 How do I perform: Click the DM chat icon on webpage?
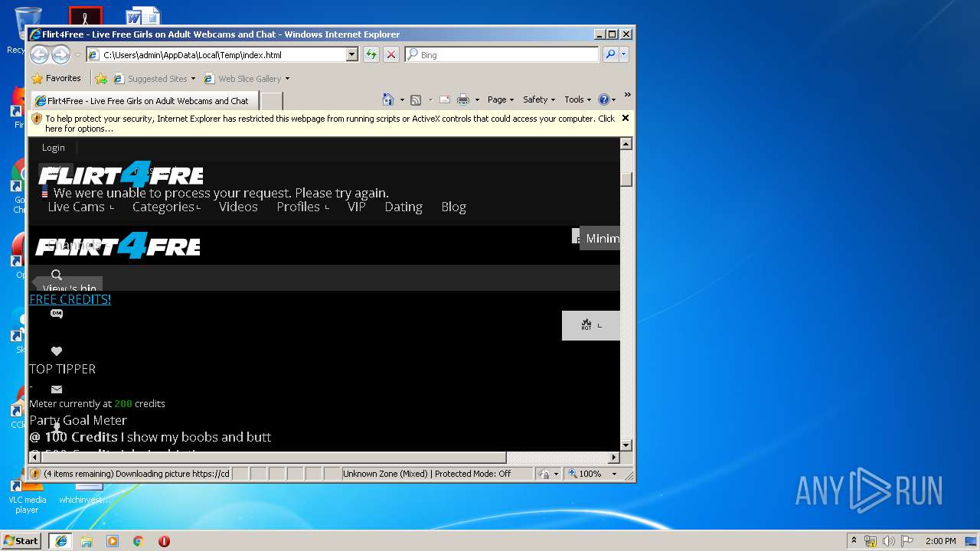pyautogui.click(x=57, y=313)
